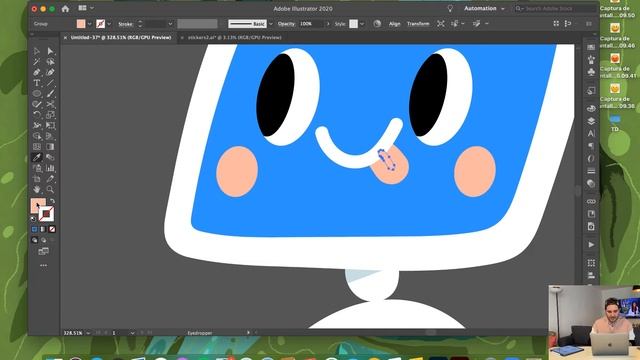This screenshot has width=640, height=360.
Task: Click the Home icon in title bar
Action: pyautogui.click(x=65, y=9)
